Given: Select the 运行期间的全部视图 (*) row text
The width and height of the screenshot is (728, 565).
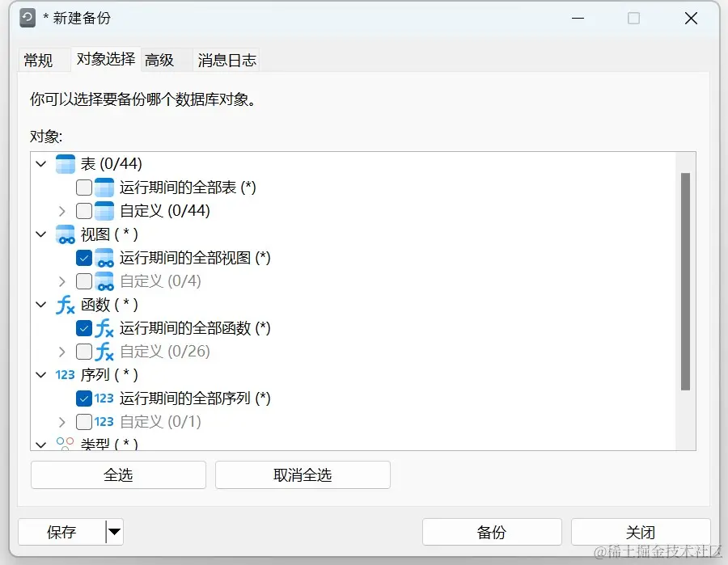Looking at the screenshot, I should click(195, 258).
